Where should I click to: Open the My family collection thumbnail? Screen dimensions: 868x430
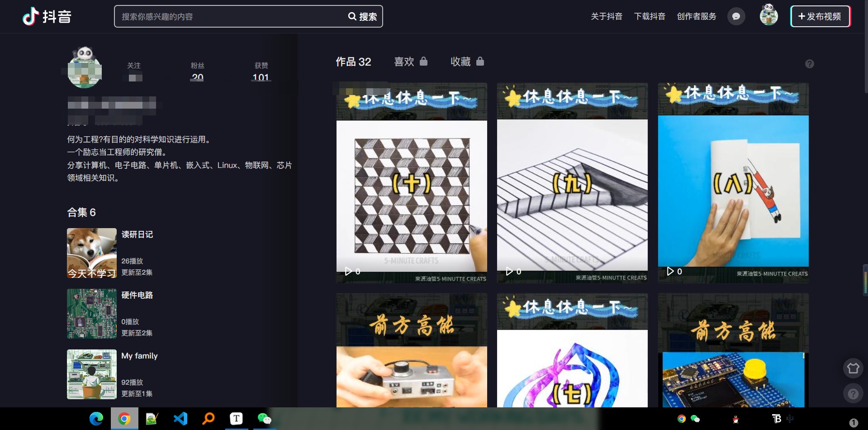pyautogui.click(x=92, y=374)
